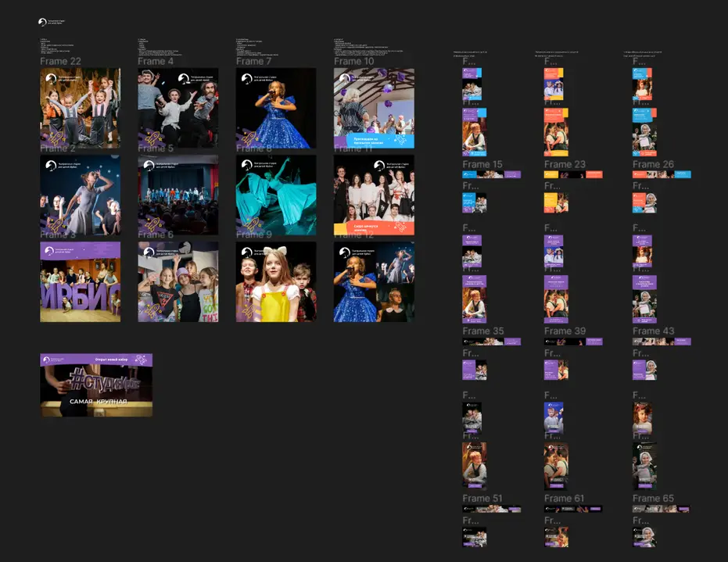Click the 'Frame 65' frame label
Viewport: 728px width, 562px height.
coord(653,499)
